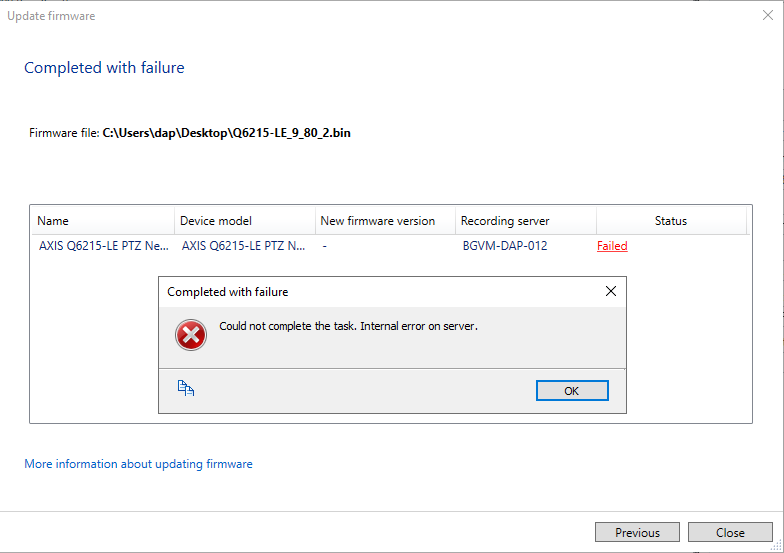Select the AXIS Q6215-LE cell under Name

coord(103,246)
